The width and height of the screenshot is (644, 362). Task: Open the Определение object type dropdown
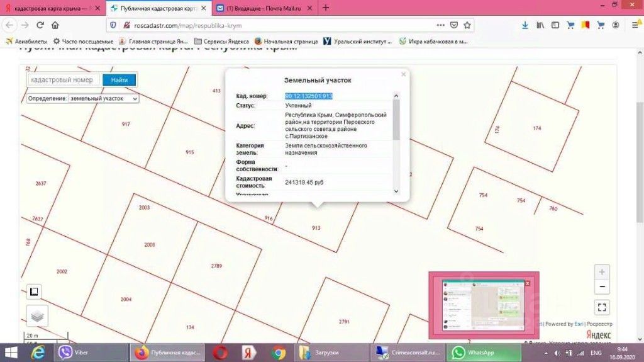click(104, 98)
